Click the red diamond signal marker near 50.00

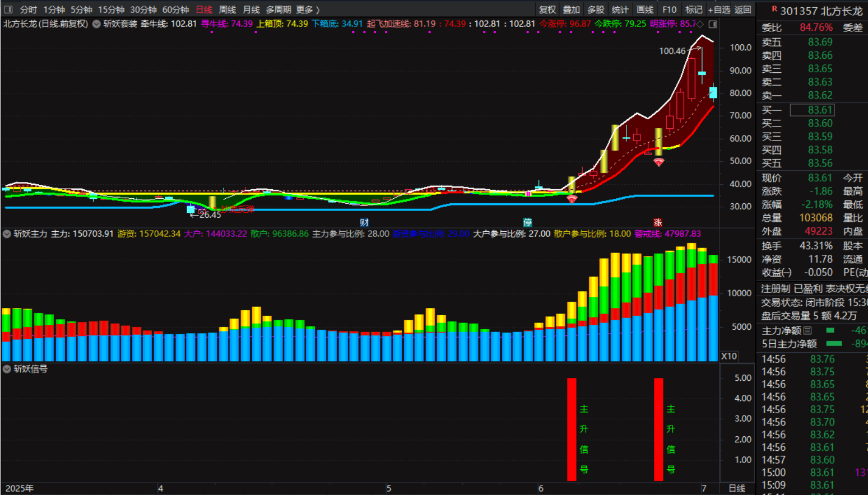coord(659,162)
